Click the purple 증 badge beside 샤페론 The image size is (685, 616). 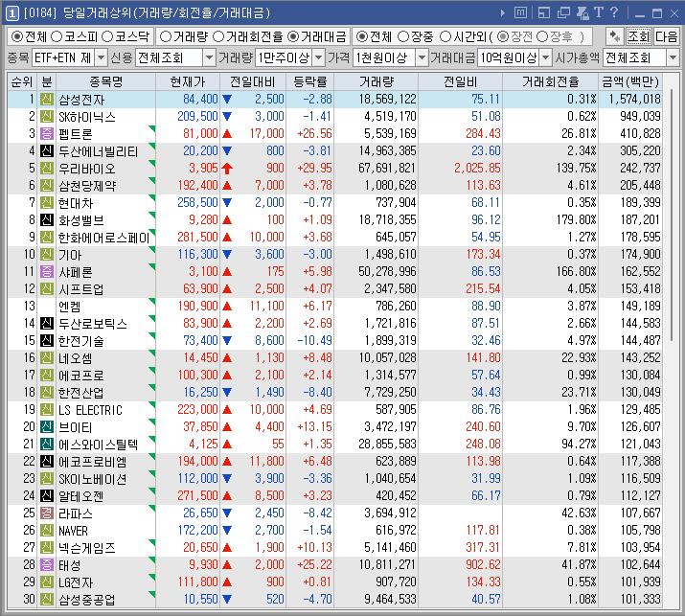pos(47,272)
